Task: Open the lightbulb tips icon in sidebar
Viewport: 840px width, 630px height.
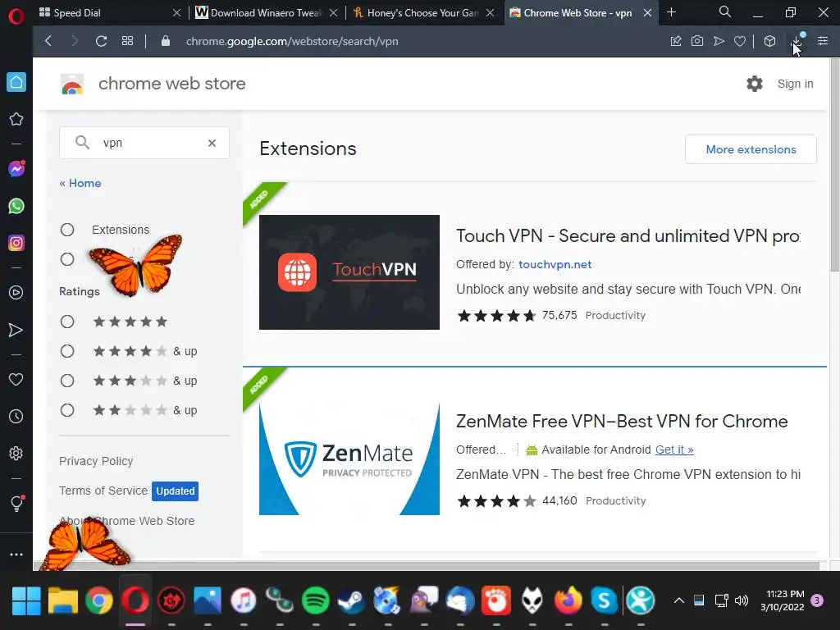Action: tap(16, 503)
